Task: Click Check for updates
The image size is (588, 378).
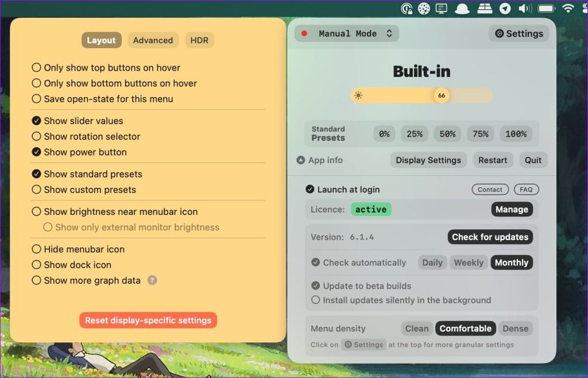Action: pyautogui.click(x=490, y=237)
